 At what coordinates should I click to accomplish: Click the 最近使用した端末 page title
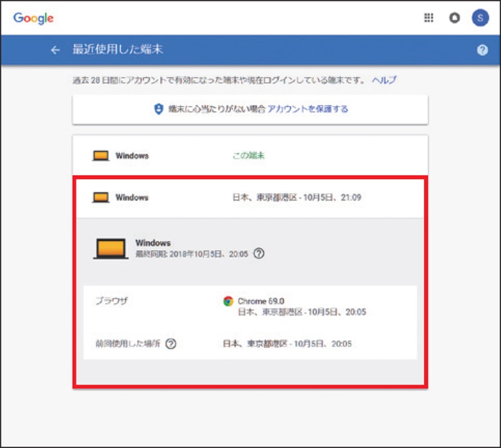point(117,50)
